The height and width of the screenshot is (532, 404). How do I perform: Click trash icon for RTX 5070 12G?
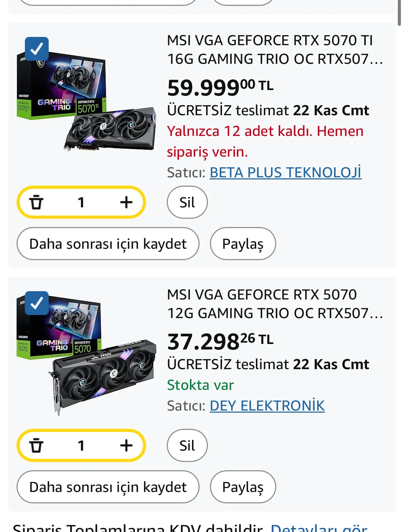pyautogui.click(x=36, y=446)
